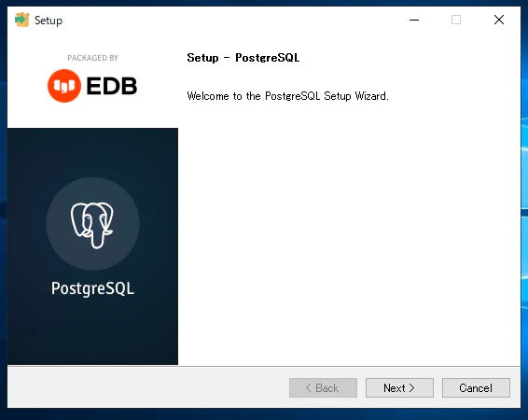Click the disabled maximize button

point(456,20)
